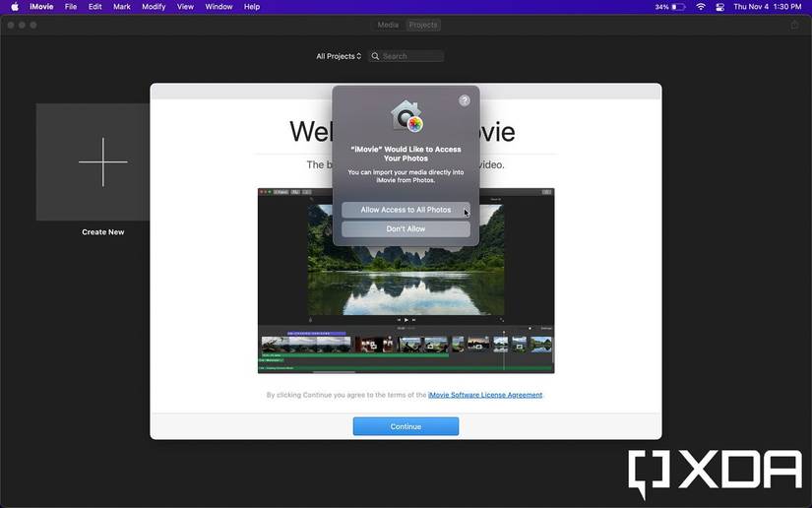
Task: Open the Modify menu
Action: click(154, 7)
